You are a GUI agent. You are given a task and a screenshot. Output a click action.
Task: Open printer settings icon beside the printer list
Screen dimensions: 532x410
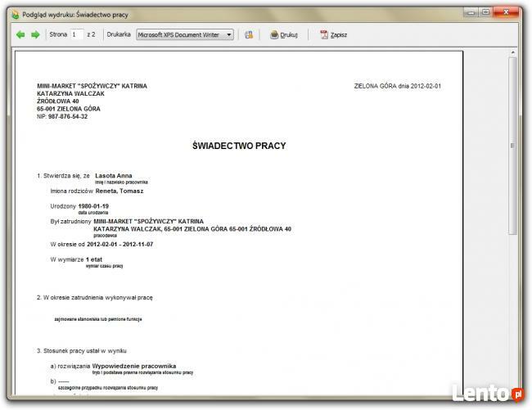tap(249, 35)
